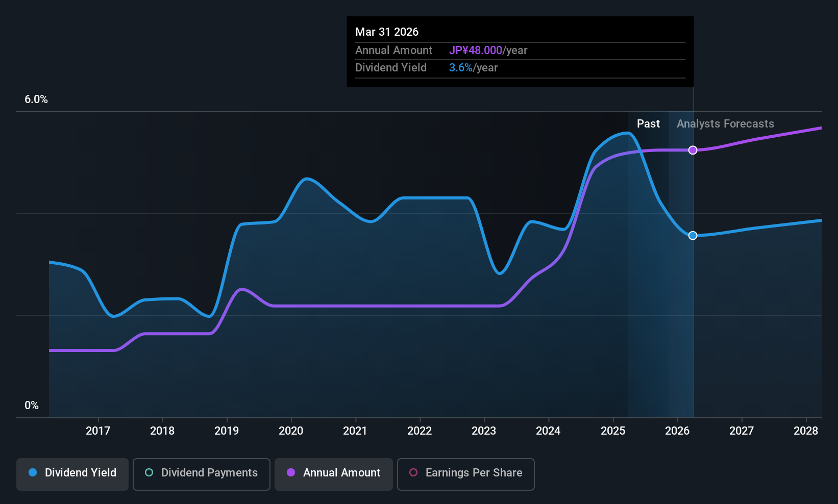Toggle the Dividend Yield series visibility
The height and width of the screenshot is (504, 838).
72,474
